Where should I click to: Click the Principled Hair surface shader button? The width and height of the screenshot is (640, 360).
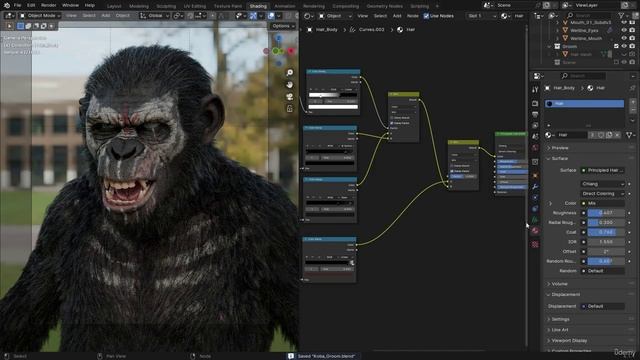point(603,170)
